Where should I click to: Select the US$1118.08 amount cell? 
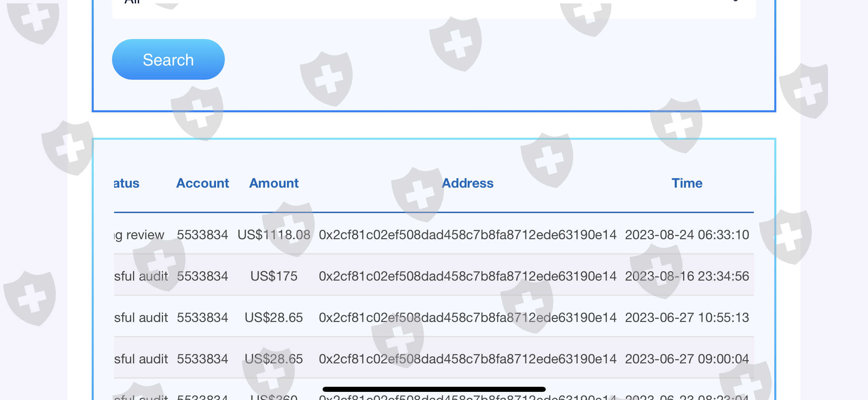click(x=274, y=235)
